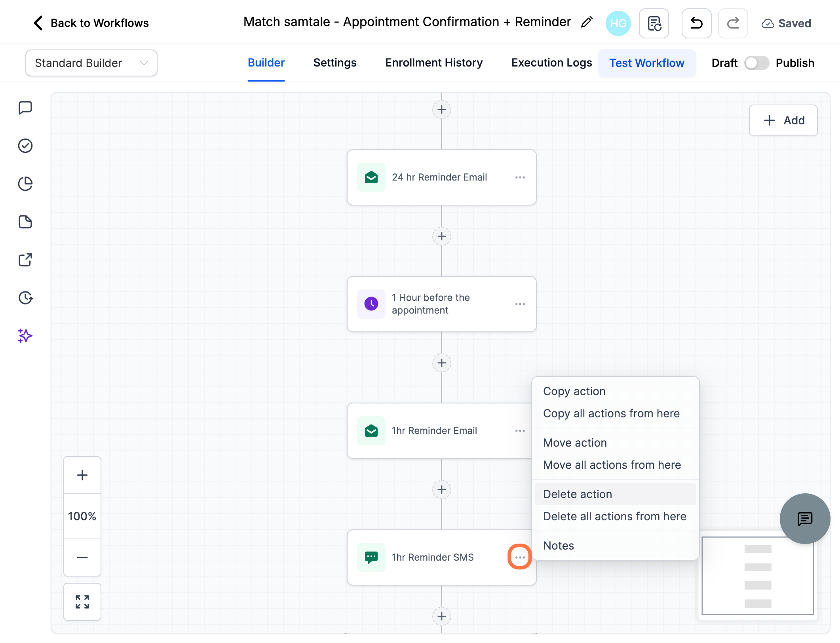Open options menu for 1 Hour before appointment
Screen dimensions: 840x643
[520, 304]
